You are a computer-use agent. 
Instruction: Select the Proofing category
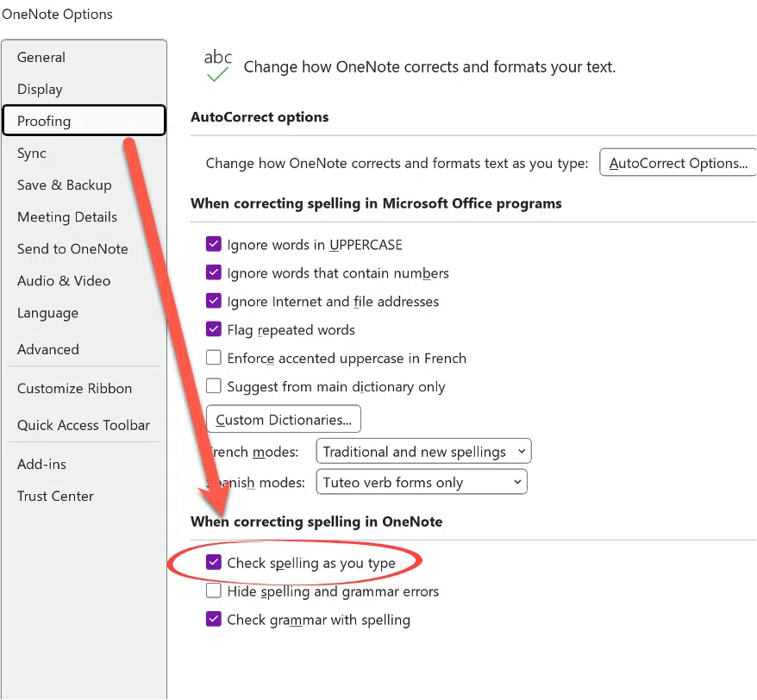84,121
